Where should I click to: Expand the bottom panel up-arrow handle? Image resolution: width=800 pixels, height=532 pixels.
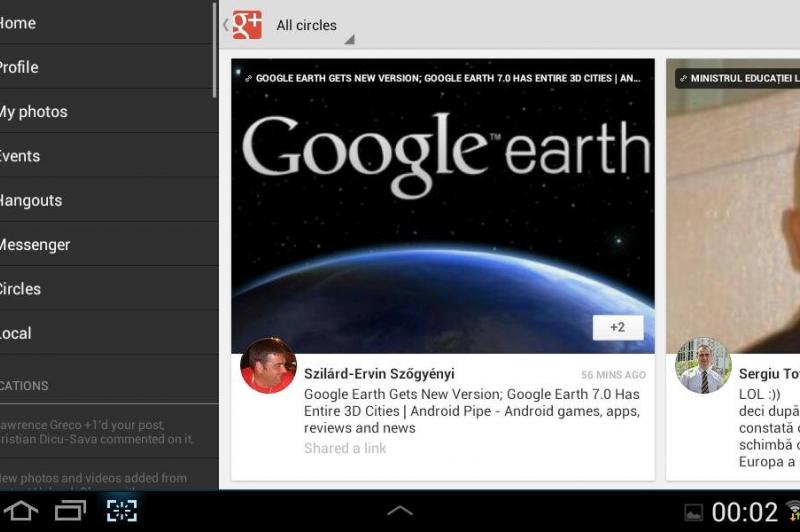tap(400, 510)
